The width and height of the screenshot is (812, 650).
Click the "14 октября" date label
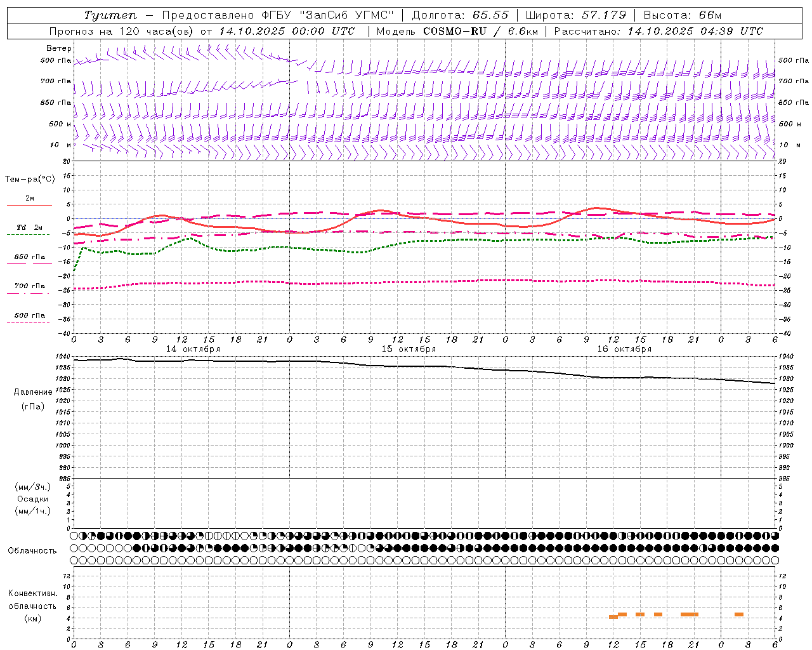[x=193, y=349]
